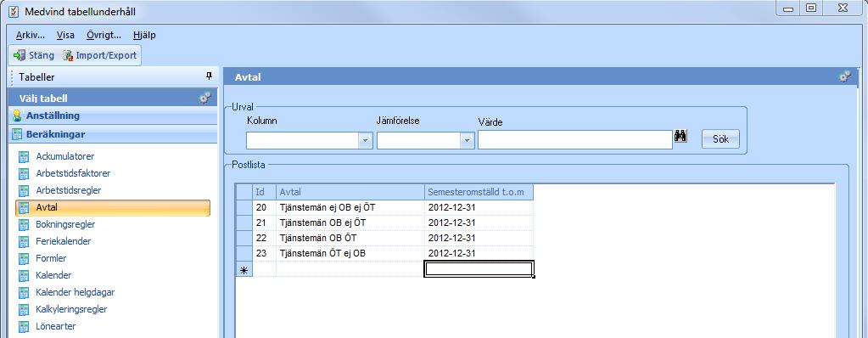This screenshot has height=338, width=868.
Task: Select Kalender in the table list
Action: coord(53,275)
